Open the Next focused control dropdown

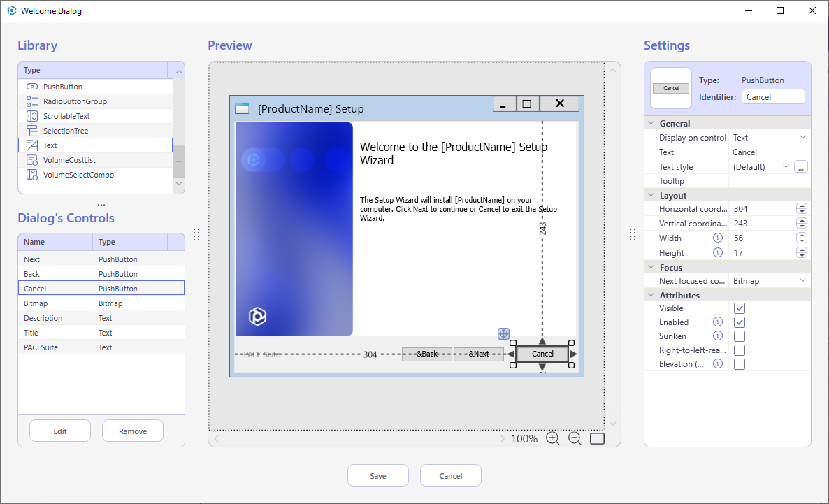click(802, 281)
